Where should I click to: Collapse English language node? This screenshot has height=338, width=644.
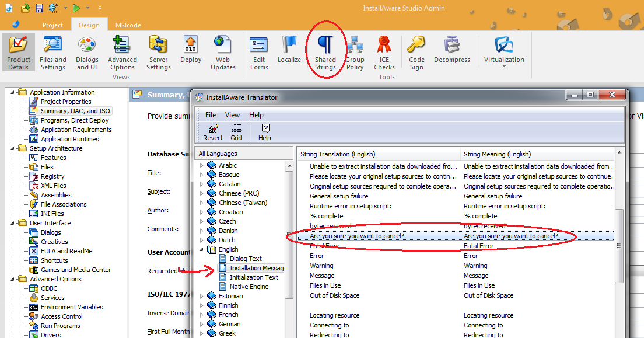pos(202,250)
